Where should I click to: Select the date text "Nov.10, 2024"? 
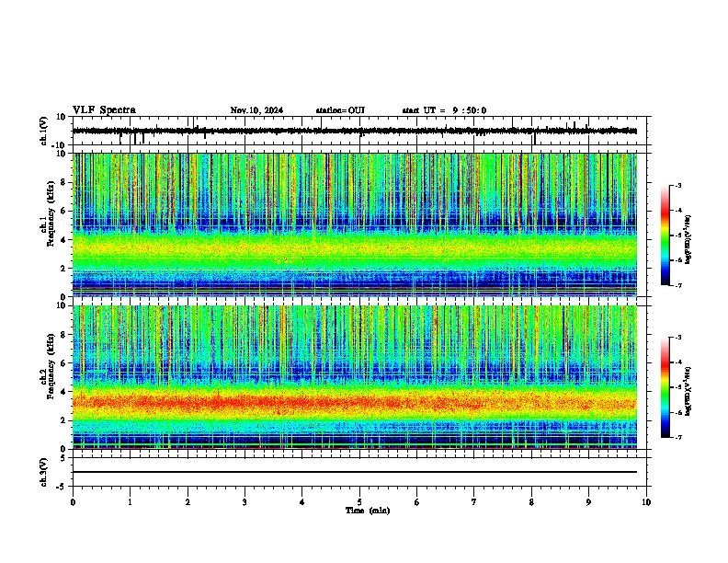click(256, 110)
